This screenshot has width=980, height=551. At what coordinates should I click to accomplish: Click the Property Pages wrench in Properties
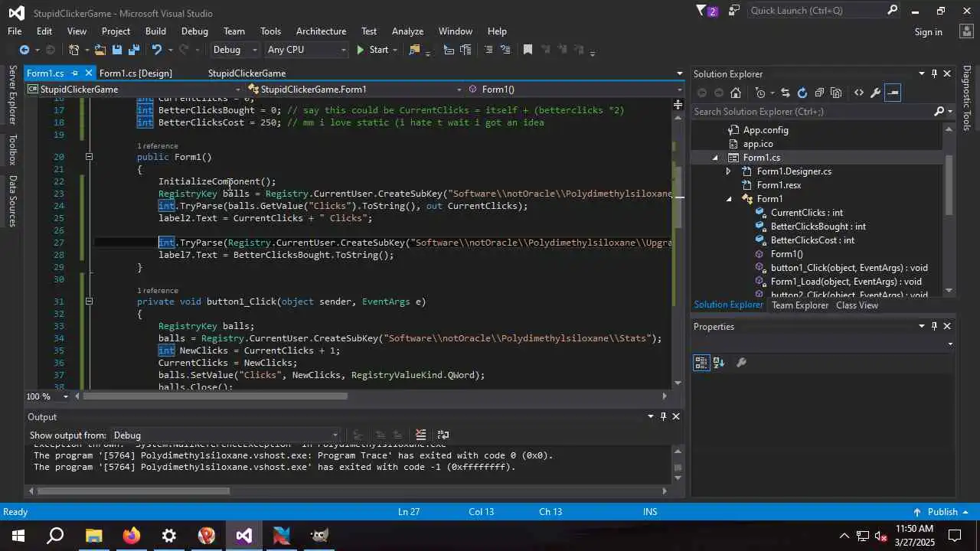pos(741,363)
